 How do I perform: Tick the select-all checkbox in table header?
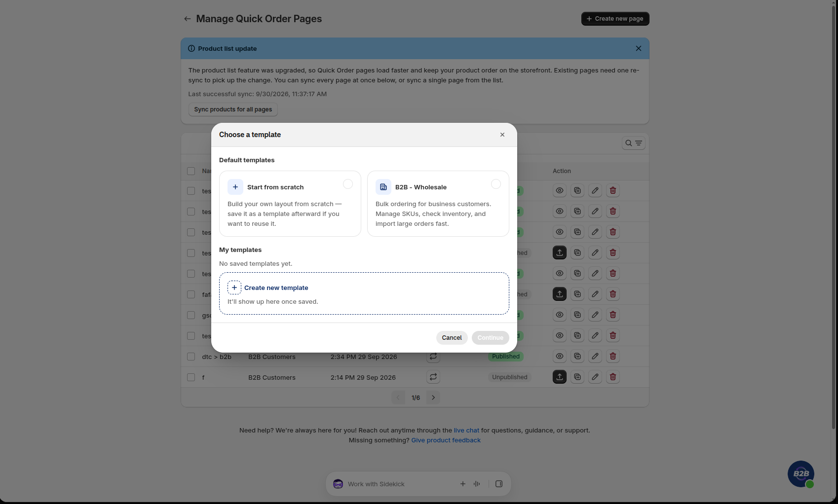tap(191, 171)
